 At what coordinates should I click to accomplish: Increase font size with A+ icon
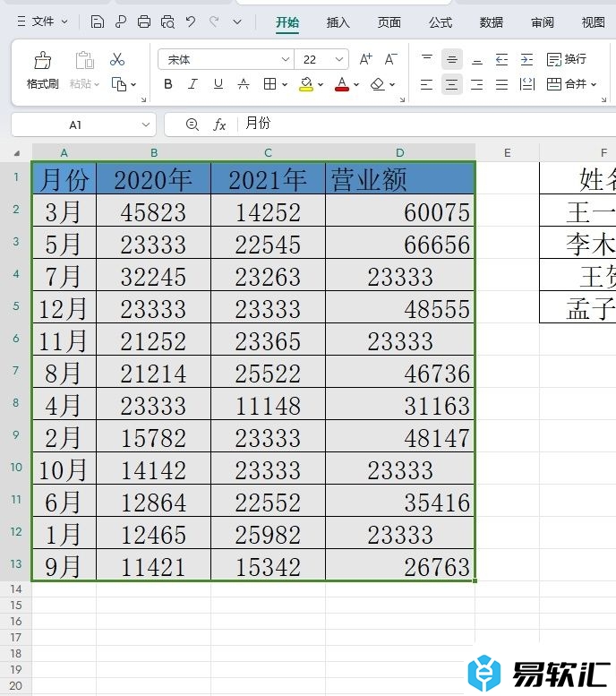(x=365, y=59)
